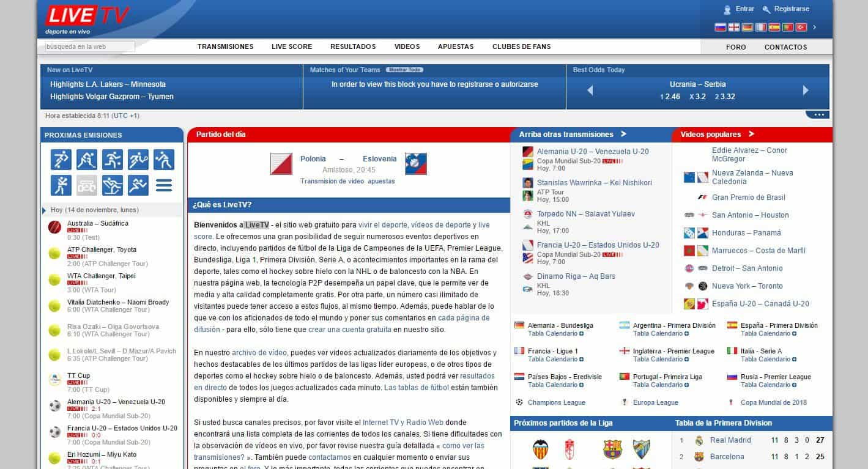Click the Real Madrid crest in the table
The width and height of the screenshot is (868, 469).
point(699,440)
